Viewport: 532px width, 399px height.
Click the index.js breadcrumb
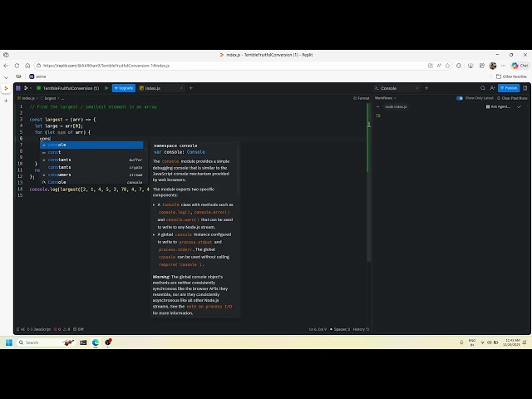click(x=27, y=98)
